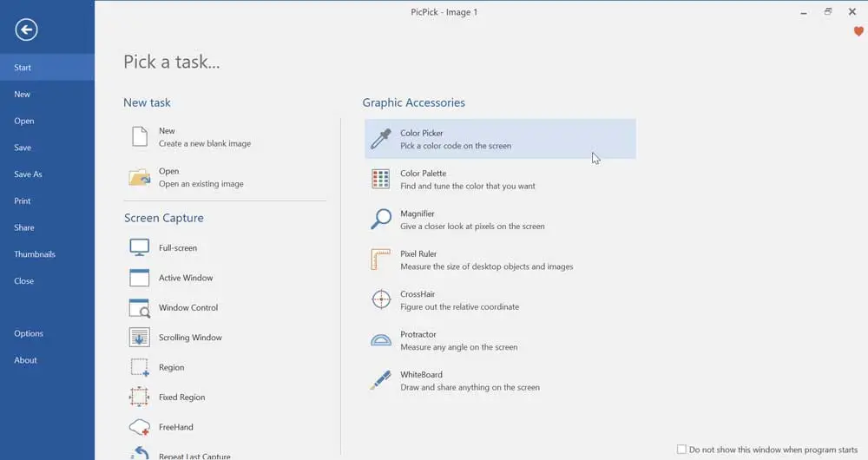
Task: Click 'Open an existing image' text
Action: [201, 184]
